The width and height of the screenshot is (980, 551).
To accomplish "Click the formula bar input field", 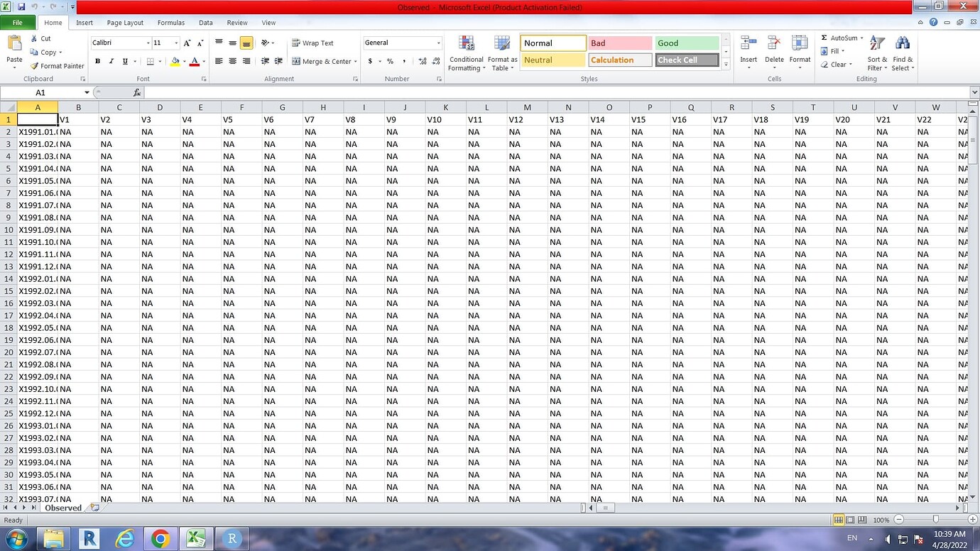I will tap(557, 92).
